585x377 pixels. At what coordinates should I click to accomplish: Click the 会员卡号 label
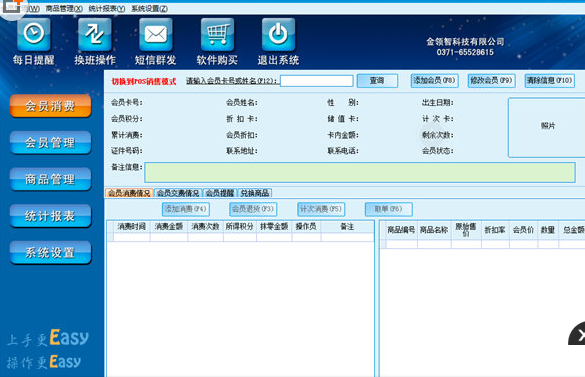click(x=126, y=103)
